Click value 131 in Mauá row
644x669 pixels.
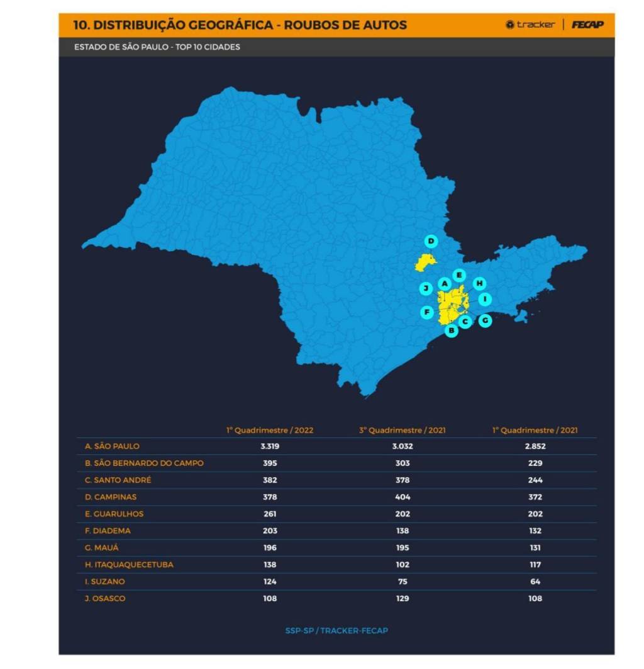click(535, 548)
